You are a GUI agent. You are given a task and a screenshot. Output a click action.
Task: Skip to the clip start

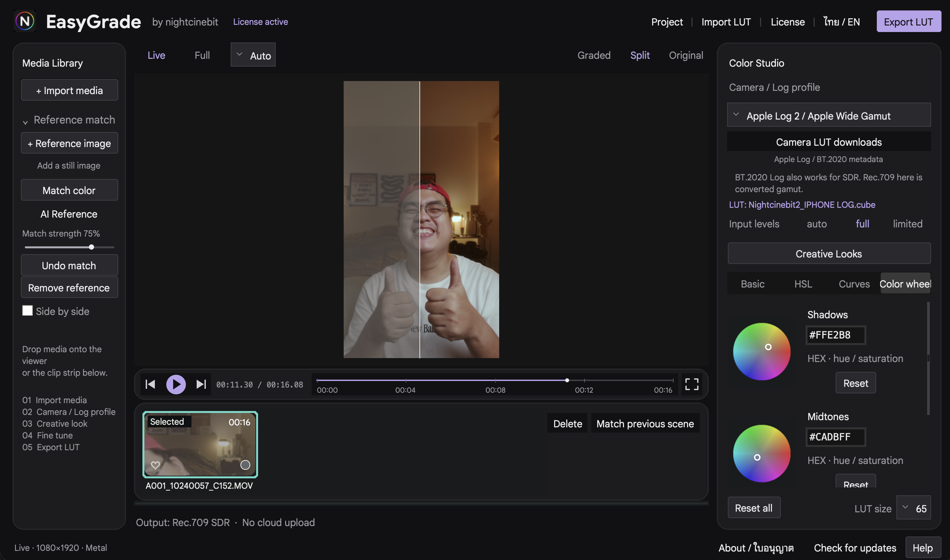(x=150, y=384)
